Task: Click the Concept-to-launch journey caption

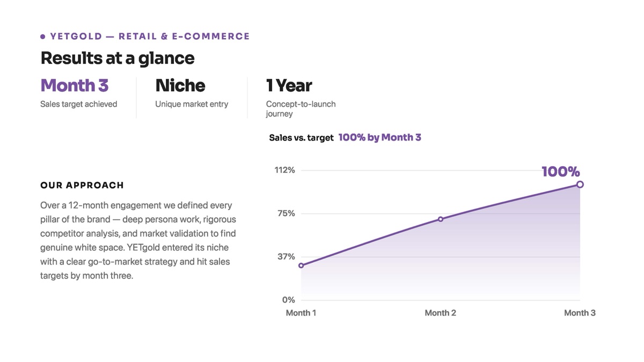Action: tap(301, 109)
